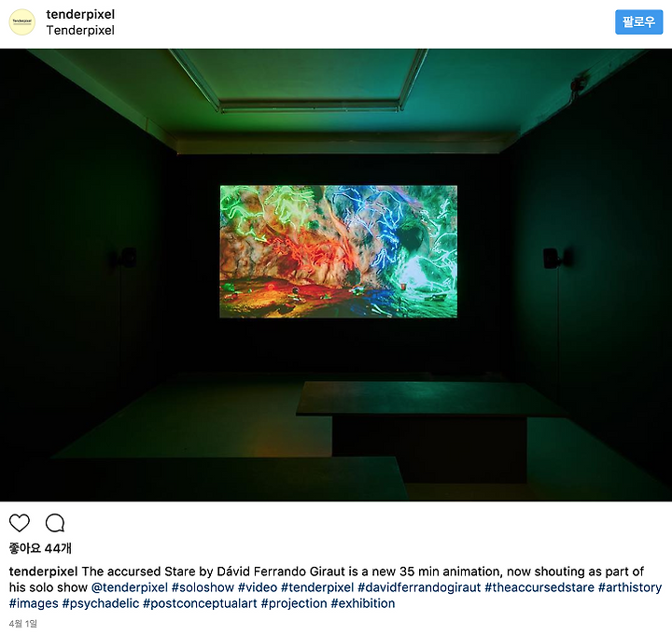The height and width of the screenshot is (635, 672).
Task: Like the post with the heart icon
Action: [x=20, y=523]
